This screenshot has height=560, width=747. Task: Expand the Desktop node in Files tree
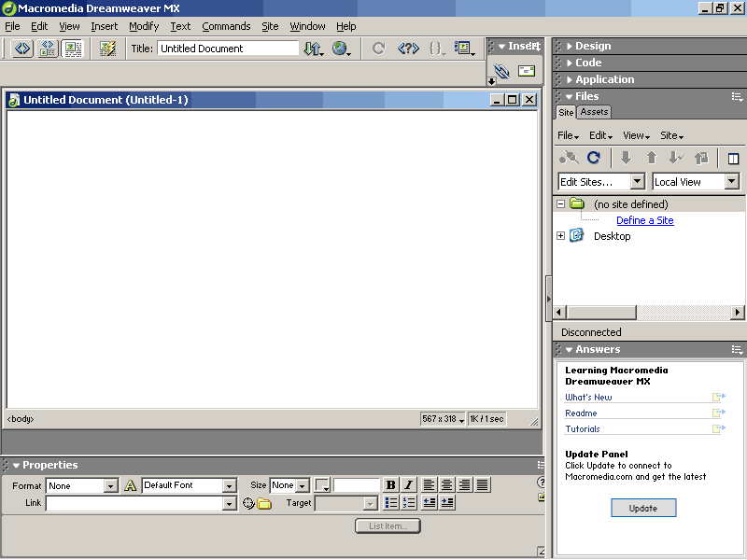click(x=558, y=236)
